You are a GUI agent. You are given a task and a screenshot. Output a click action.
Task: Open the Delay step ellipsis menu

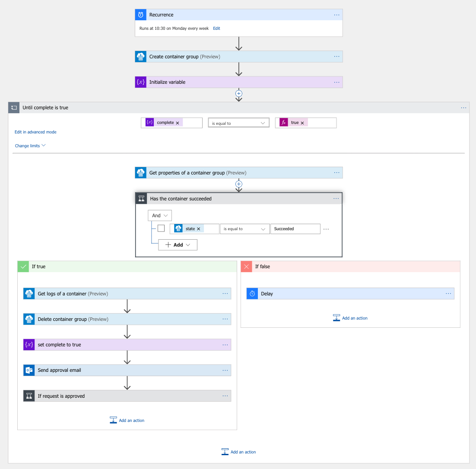pyautogui.click(x=448, y=294)
